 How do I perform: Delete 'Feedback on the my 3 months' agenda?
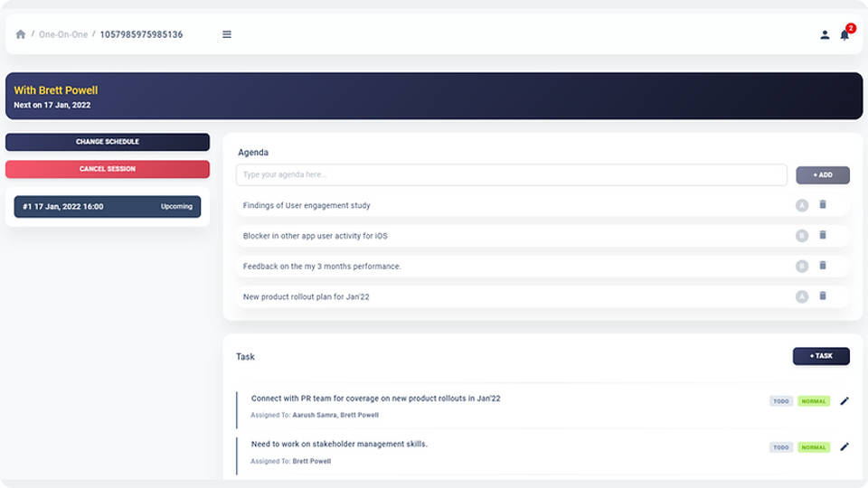(823, 266)
